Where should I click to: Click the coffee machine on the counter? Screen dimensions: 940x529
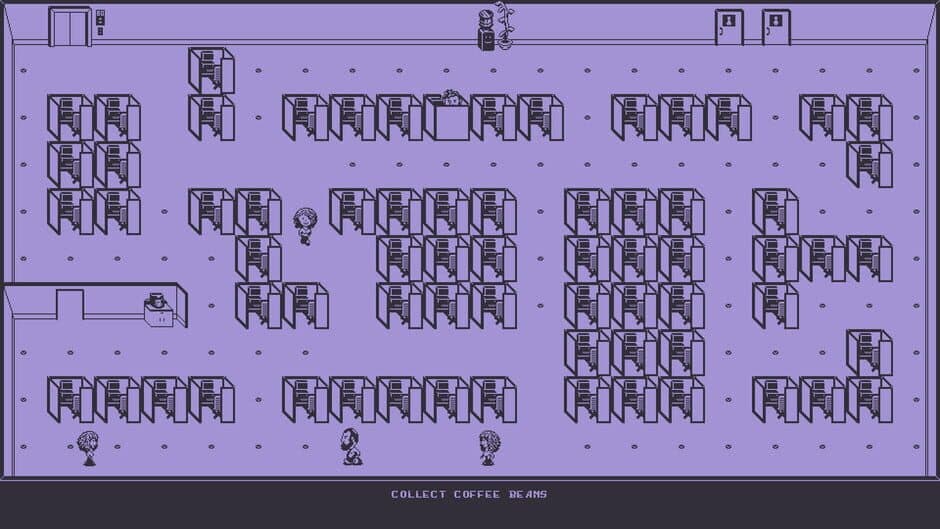click(x=157, y=309)
